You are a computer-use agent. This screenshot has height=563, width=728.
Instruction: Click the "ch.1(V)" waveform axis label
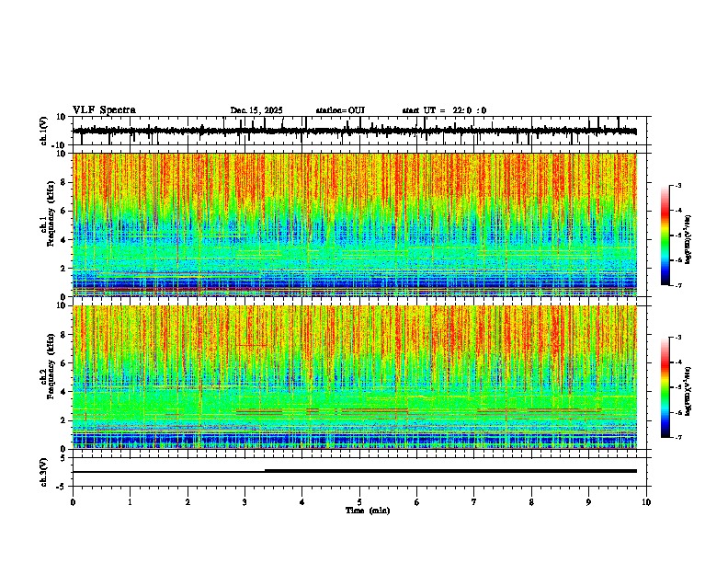(x=43, y=131)
